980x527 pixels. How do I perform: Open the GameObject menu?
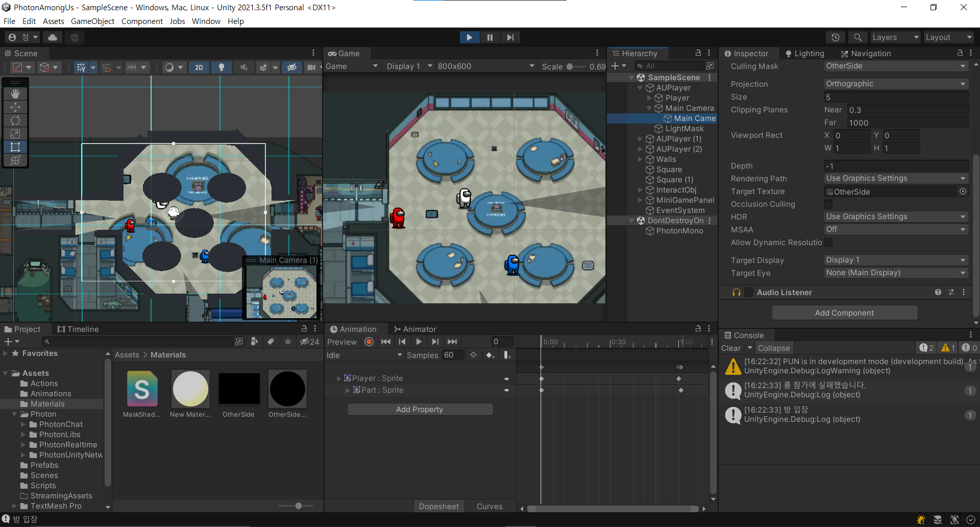(92, 21)
